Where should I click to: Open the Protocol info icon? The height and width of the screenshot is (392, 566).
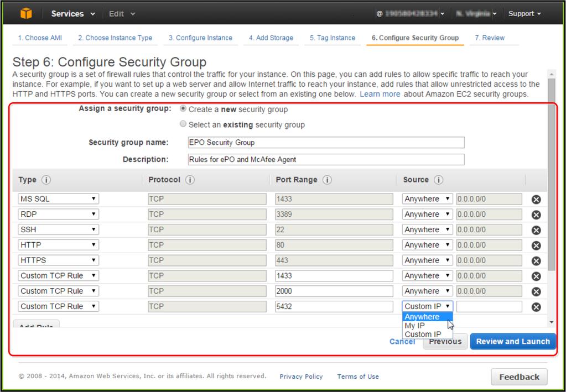coord(190,180)
